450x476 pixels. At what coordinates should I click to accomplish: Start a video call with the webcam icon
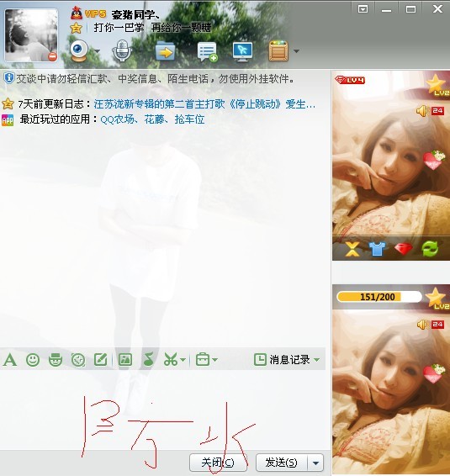79,50
